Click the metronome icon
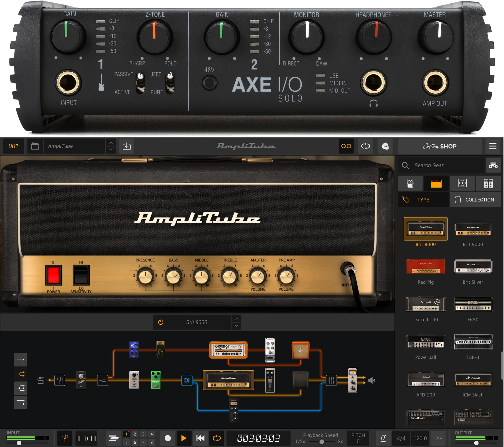The width and height of the screenshot is (504, 447). pos(383,438)
